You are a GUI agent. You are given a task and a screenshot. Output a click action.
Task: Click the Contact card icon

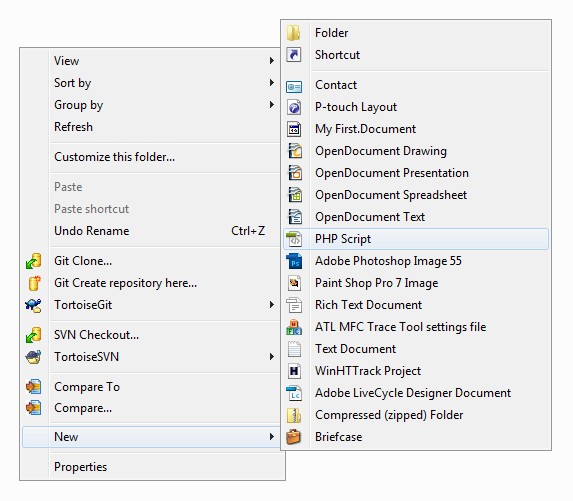(294, 87)
